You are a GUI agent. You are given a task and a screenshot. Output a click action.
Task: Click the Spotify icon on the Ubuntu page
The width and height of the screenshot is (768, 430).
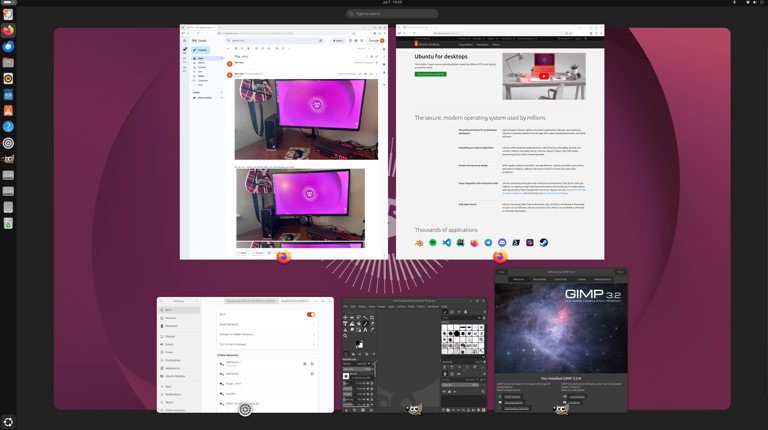tap(433, 242)
